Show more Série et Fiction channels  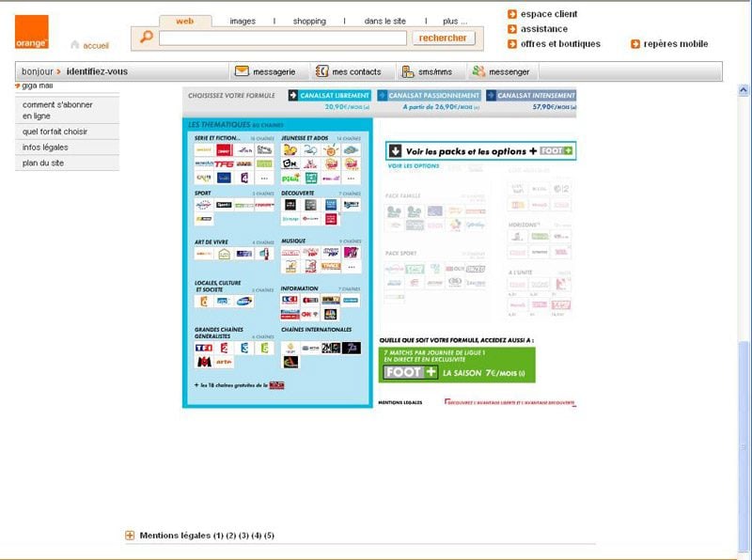click(x=264, y=179)
